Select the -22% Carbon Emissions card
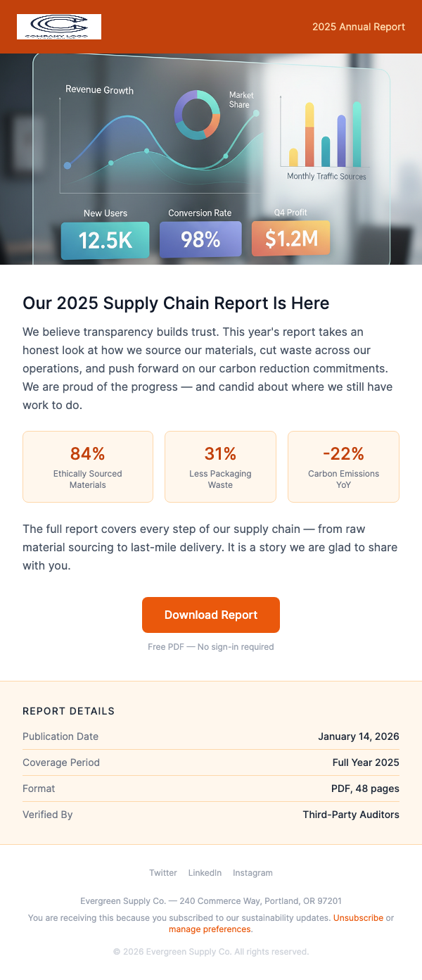This screenshot has height=980, width=422. click(343, 466)
